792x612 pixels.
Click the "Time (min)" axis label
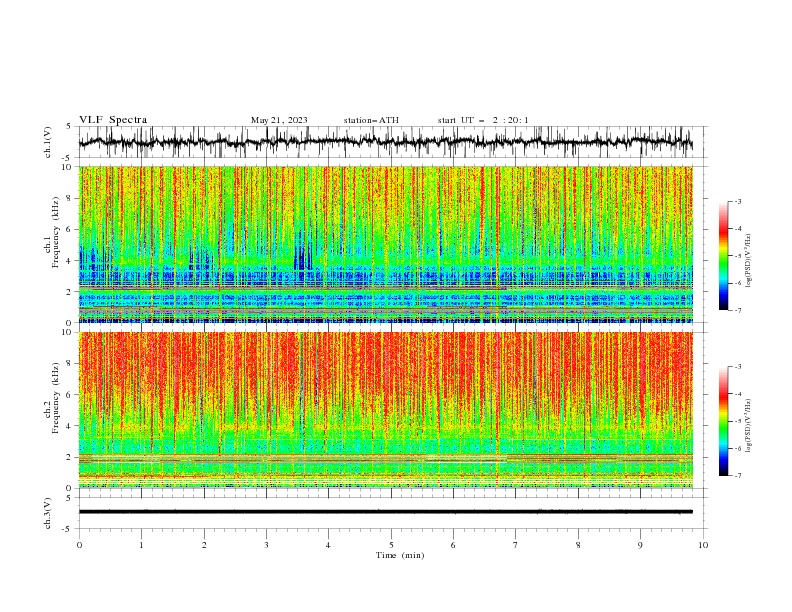(400, 555)
